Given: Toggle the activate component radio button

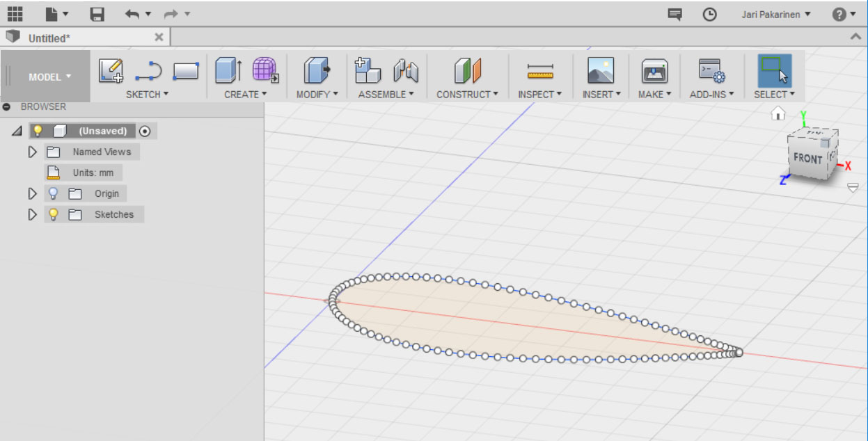Looking at the screenshot, I should pos(144,131).
